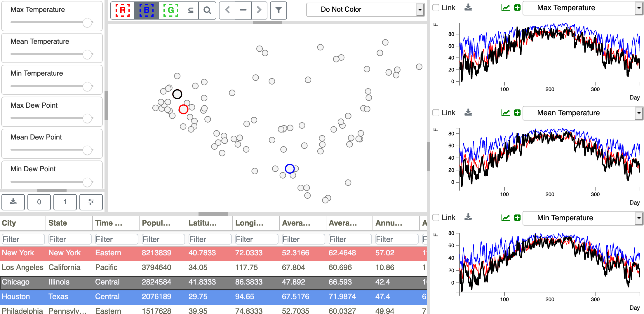Click green plus icon above Mean Temperature chart
This screenshot has width=644, height=314.
(x=517, y=113)
